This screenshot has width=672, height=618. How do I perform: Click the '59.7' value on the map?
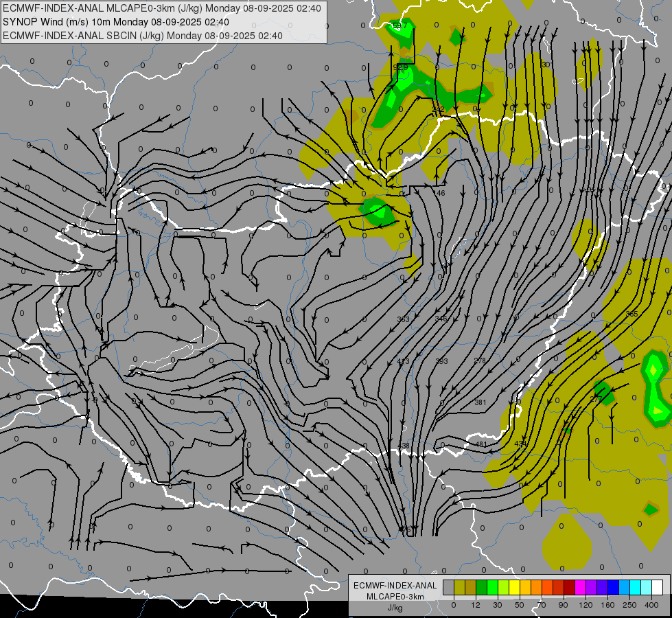click(x=400, y=25)
